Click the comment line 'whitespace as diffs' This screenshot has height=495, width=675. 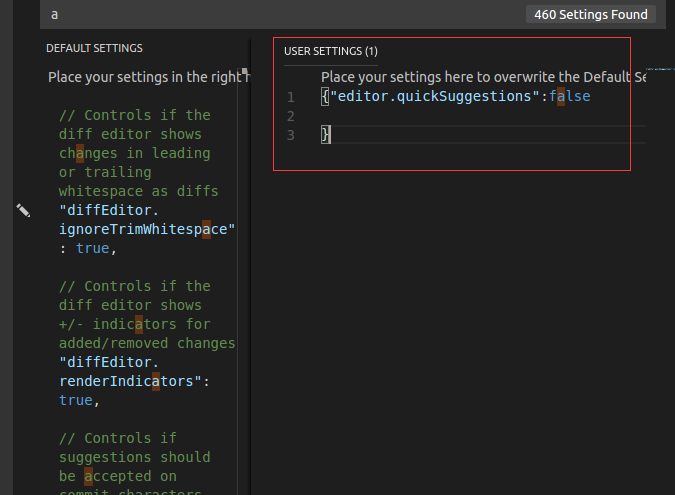click(139, 191)
